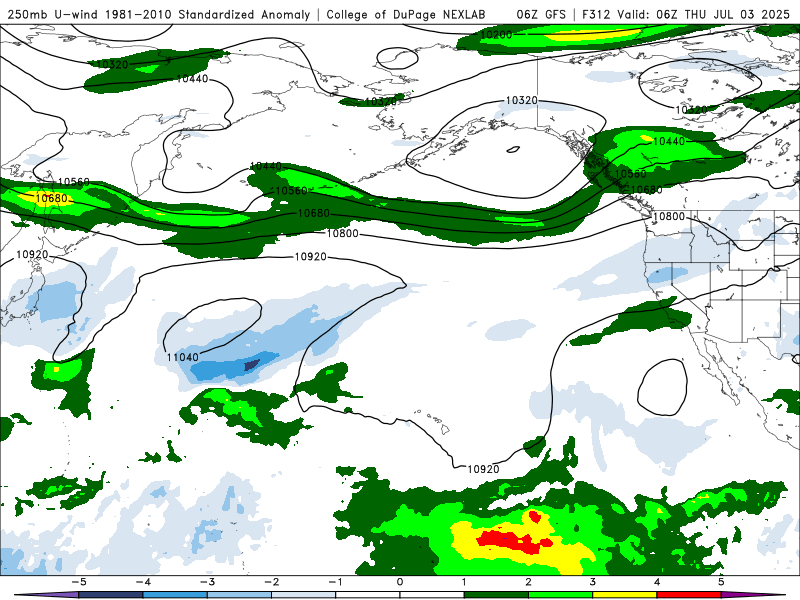Click the colorbar tick label '4'
The width and height of the screenshot is (800, 600).
[x=657, y=582]
